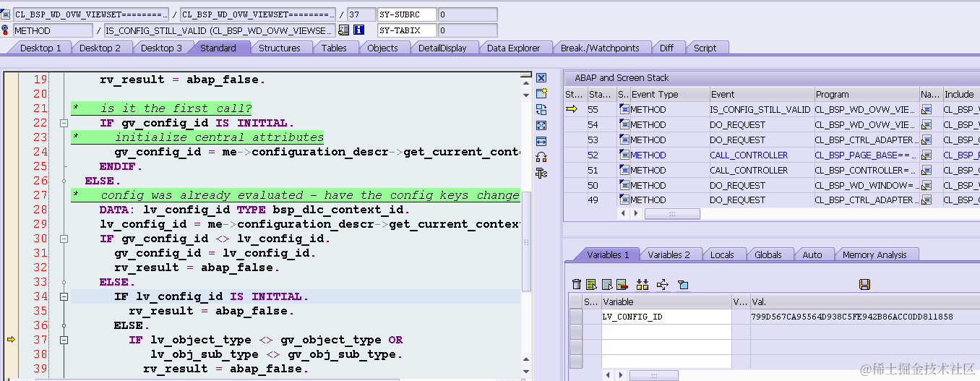Switch to the Auto tab
This screenshot has width=980, height=381.
click(812, 254)
